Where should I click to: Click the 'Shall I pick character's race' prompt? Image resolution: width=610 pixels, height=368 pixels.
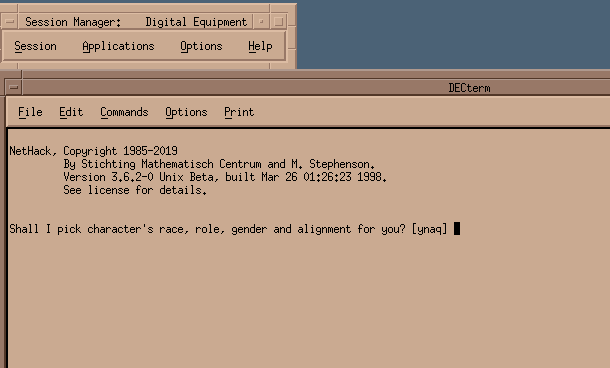[228, 229]
